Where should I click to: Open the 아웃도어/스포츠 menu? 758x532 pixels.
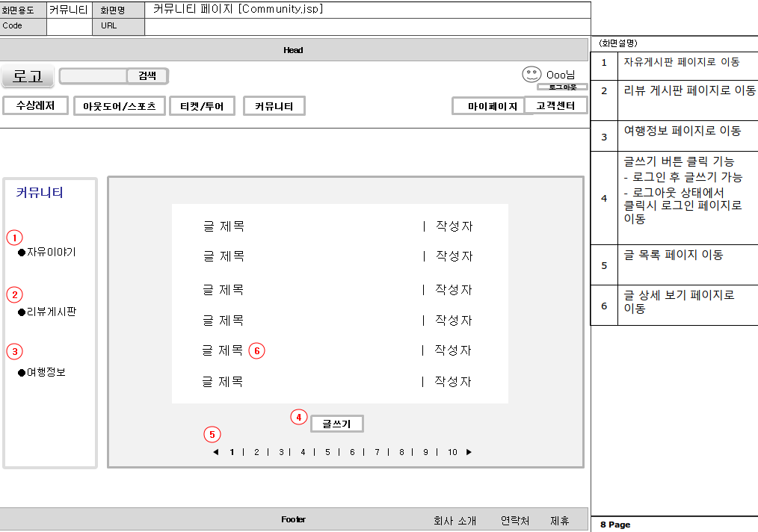coord(120,106)
